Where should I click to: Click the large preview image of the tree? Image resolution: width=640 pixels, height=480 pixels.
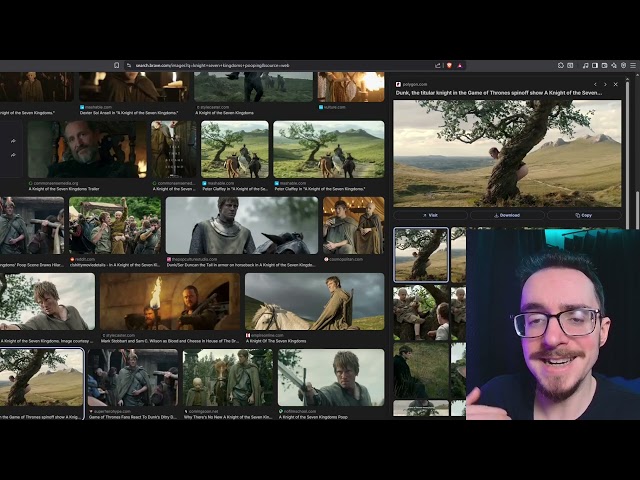(507, 153)
